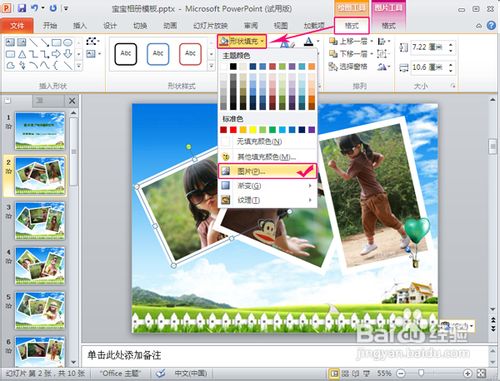Viewport: 500px width, 381px height.
Task: Open 选择窗格 Selection Pane
Action: 348,67
